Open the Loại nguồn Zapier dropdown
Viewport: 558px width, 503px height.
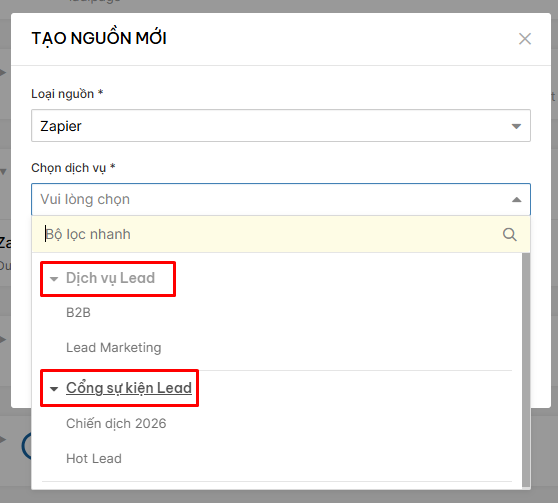[281, 126]
